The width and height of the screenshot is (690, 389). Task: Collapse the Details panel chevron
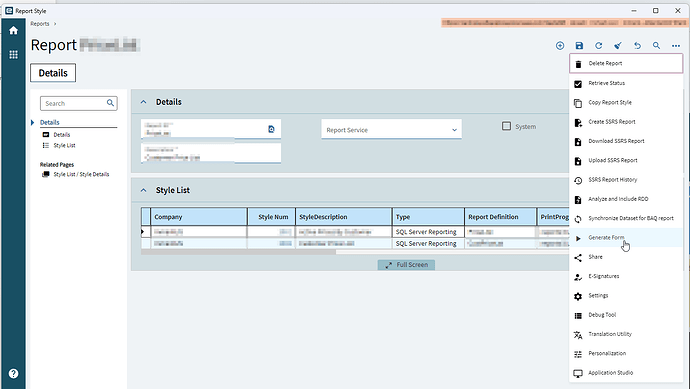(x=143, y=102)
